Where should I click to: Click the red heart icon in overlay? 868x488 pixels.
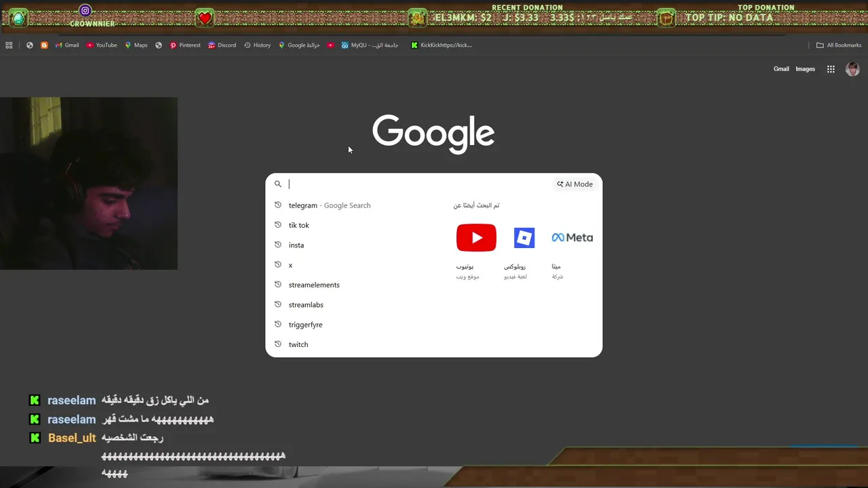[205, 18]
